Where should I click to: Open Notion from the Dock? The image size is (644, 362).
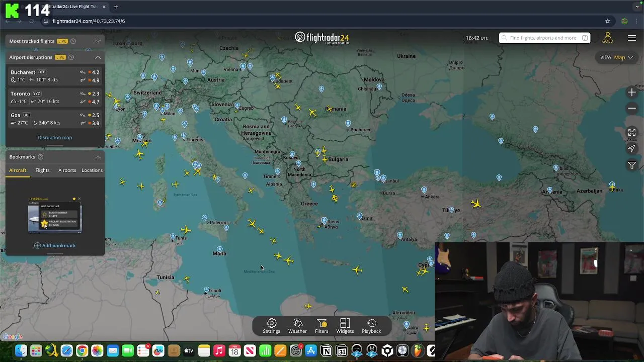coord(326,351)
